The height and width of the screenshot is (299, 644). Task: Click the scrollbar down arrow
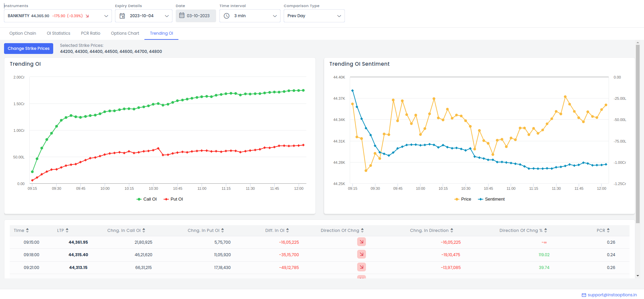click(638, 276)
